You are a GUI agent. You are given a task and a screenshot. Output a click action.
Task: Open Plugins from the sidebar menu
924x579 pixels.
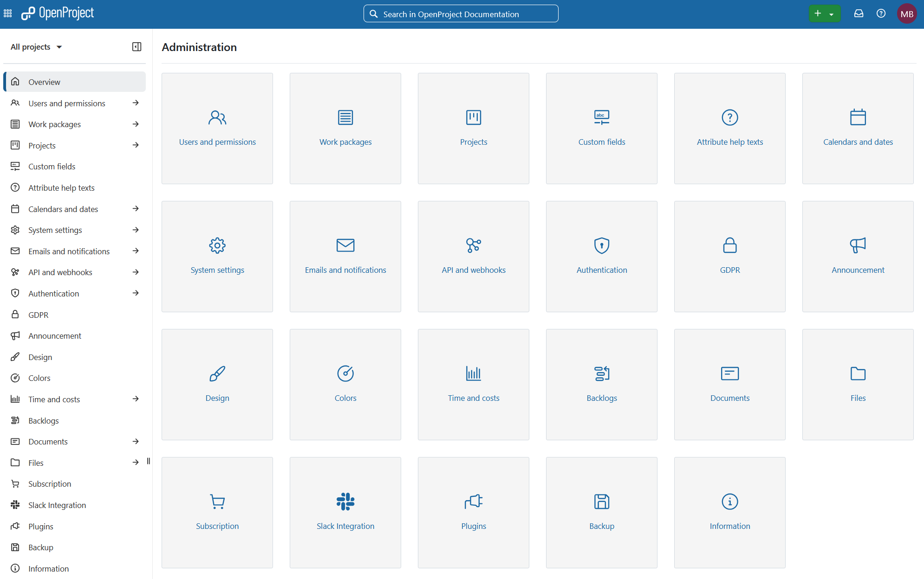pos(41,526)
